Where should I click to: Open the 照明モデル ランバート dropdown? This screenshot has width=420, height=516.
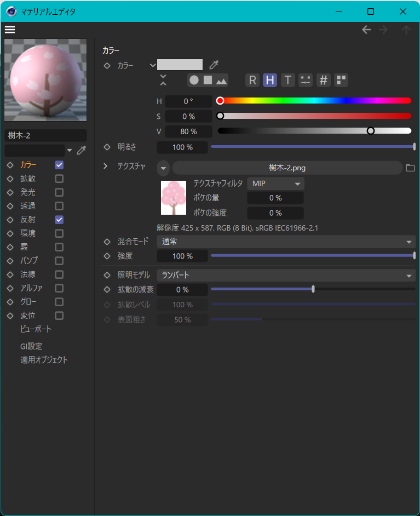coord(286,276)
